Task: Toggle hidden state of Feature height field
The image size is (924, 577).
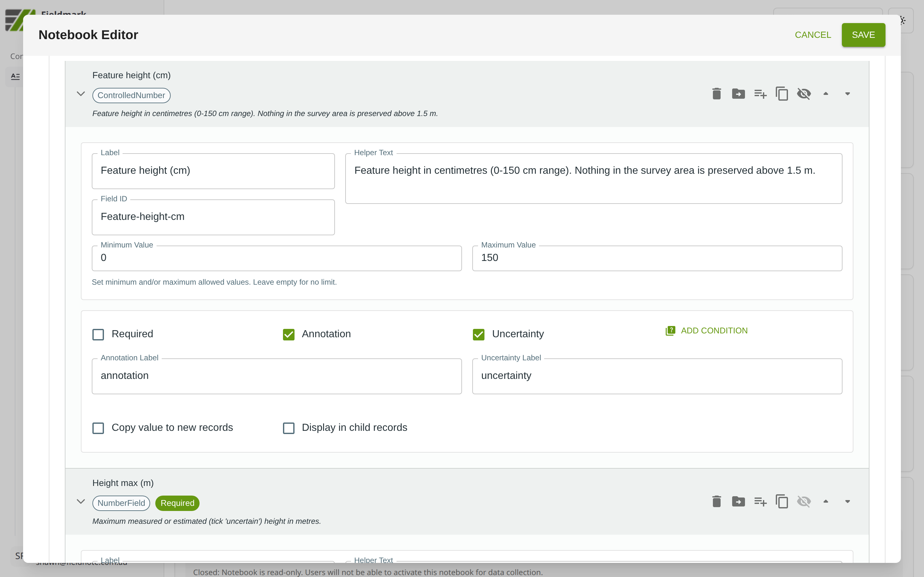Action: click(x=803, y=94)
